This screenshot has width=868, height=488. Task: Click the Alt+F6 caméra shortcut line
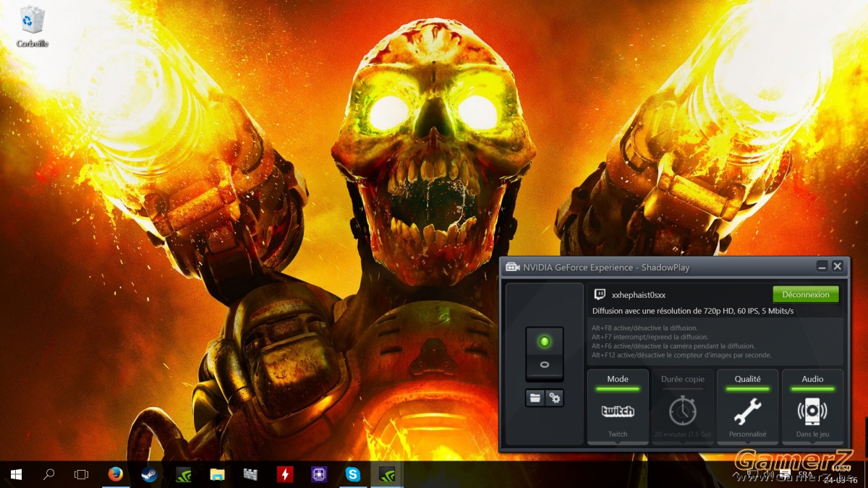tap(673, 346)
